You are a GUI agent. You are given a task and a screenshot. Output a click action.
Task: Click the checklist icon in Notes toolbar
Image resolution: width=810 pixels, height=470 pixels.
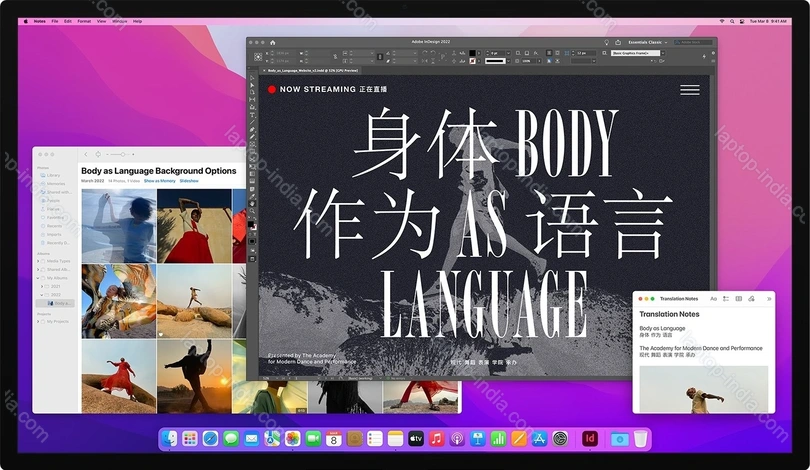[x=725, y=299]
